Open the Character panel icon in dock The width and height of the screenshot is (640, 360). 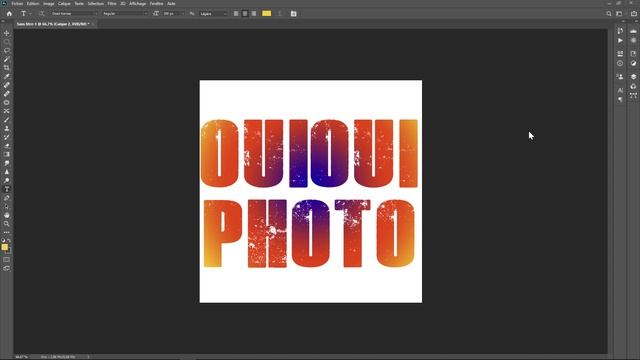pos(620,90)
